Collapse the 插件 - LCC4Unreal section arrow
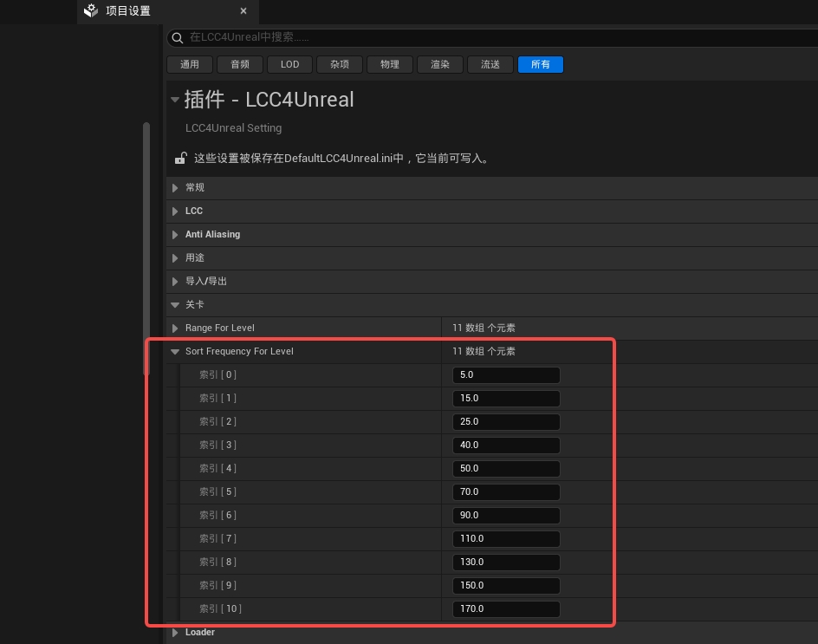The image size is (818, 644). (175, 99)
